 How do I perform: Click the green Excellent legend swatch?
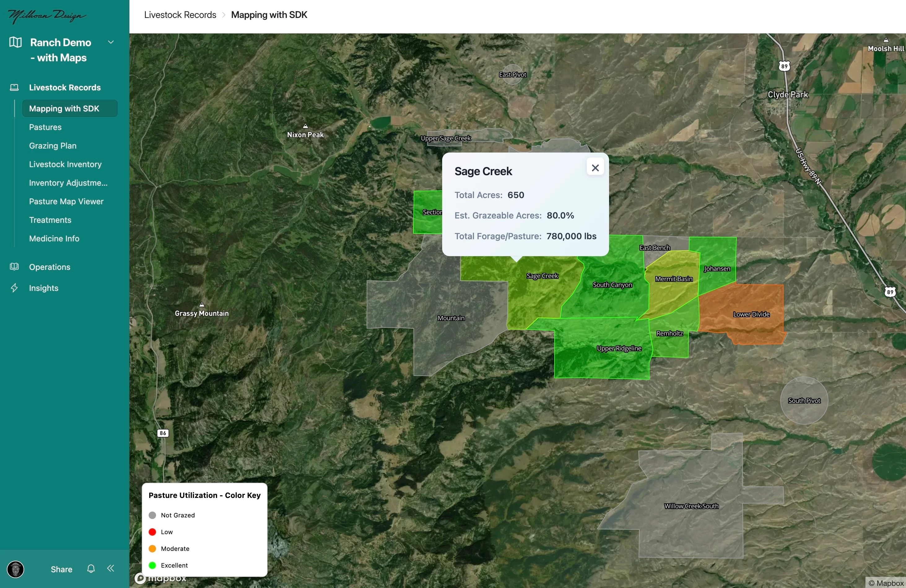(x=152, y=565)
